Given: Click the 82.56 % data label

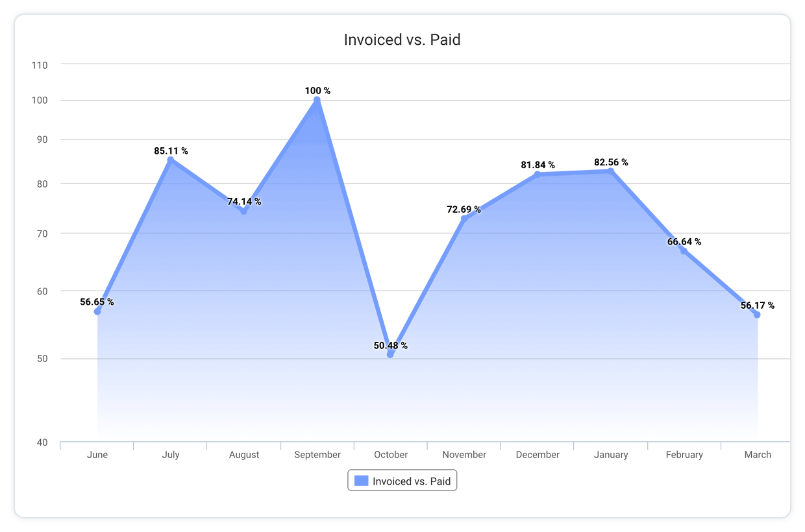Looking at the screenshot, I should 611,162.
